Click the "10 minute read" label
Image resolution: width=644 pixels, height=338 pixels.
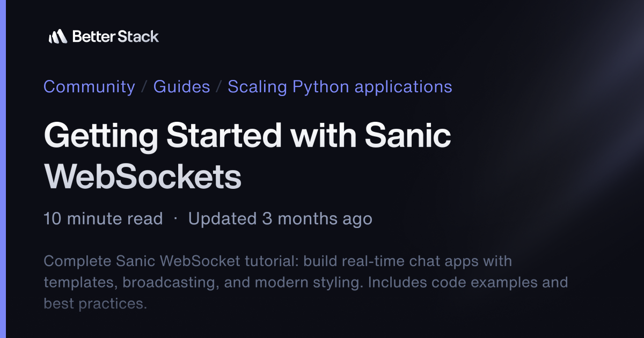(103, 219)
